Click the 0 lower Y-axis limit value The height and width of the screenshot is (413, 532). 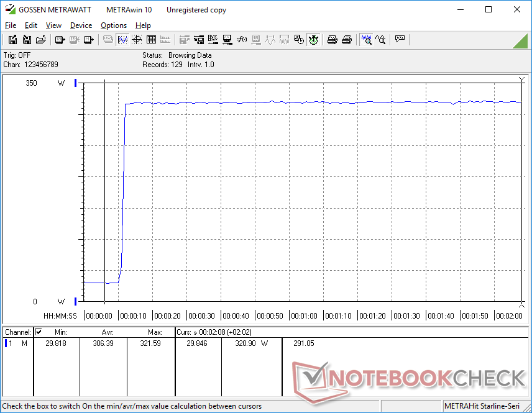click(35, 301)
